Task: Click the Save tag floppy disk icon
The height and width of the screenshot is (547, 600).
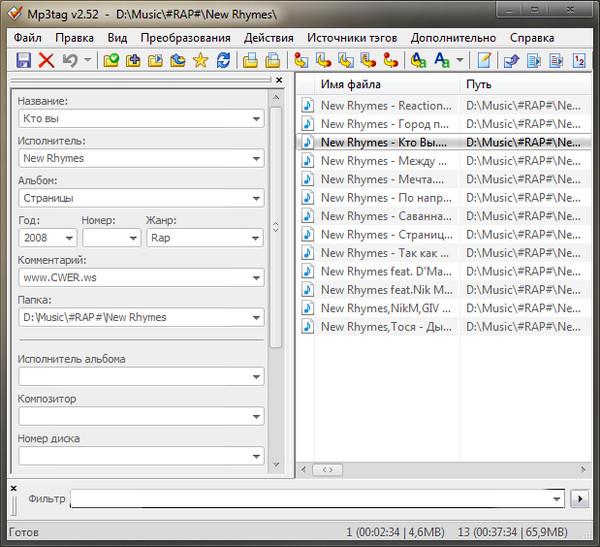Action: pos(23,61)
